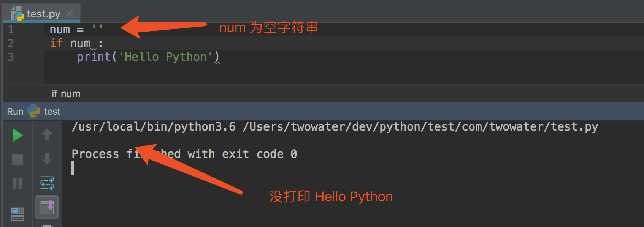
Task: Click the Down stack trace arrow
Action: point(47,159)
